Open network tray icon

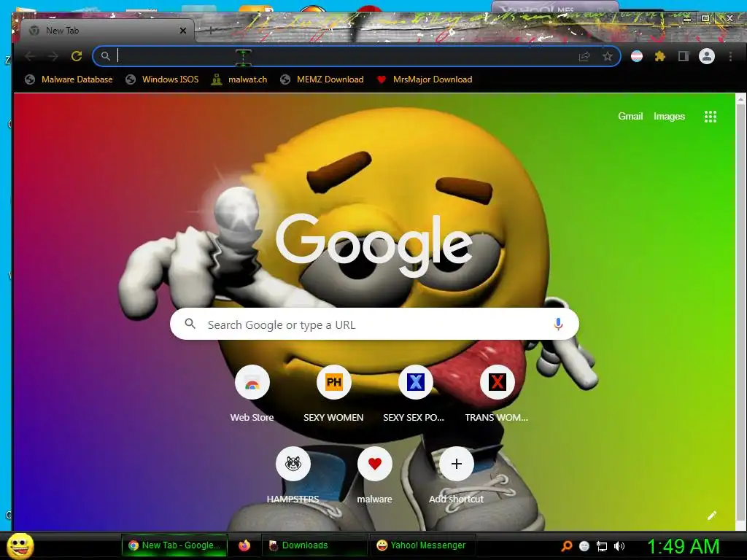602,546
